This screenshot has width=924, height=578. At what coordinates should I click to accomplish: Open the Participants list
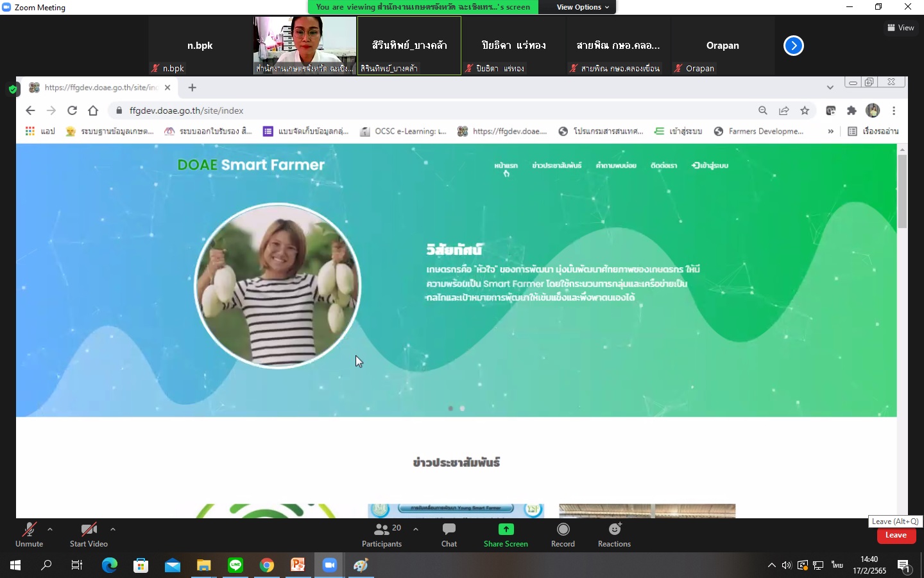point(382,534)
